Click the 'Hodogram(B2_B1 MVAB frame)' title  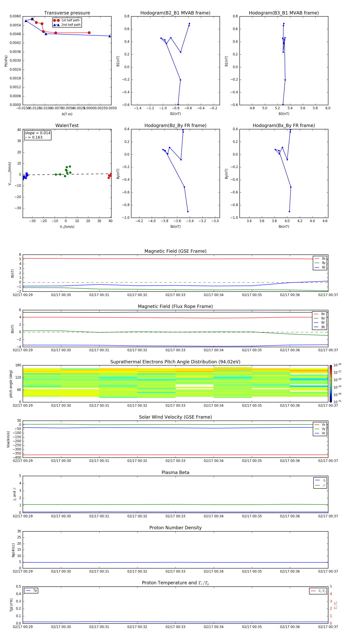click(175, 13)
